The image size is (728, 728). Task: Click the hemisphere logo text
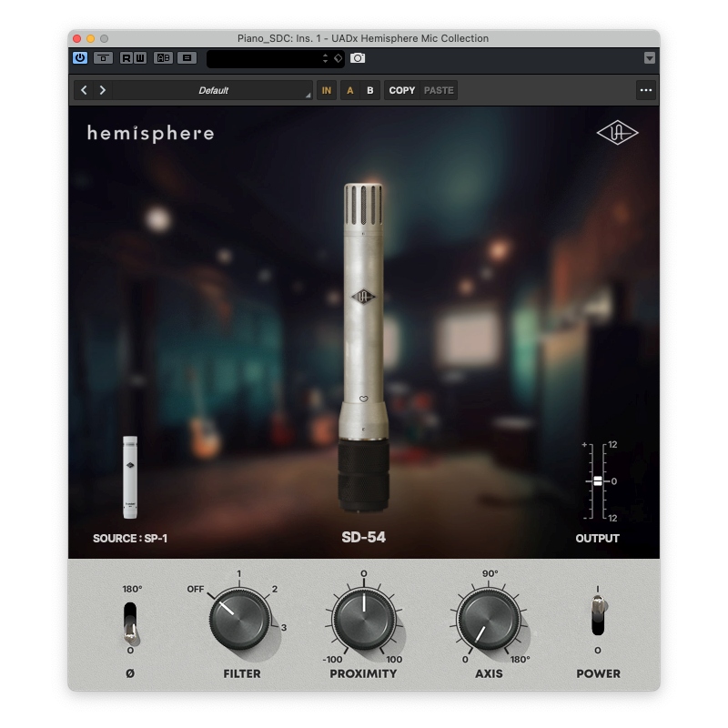pyautogui.click(x=150, y=134)
